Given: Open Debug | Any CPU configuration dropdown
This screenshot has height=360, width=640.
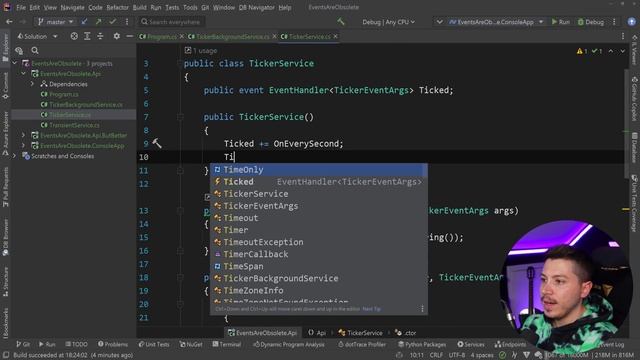Looking at the screenshot, I should (x=388, y=22).
